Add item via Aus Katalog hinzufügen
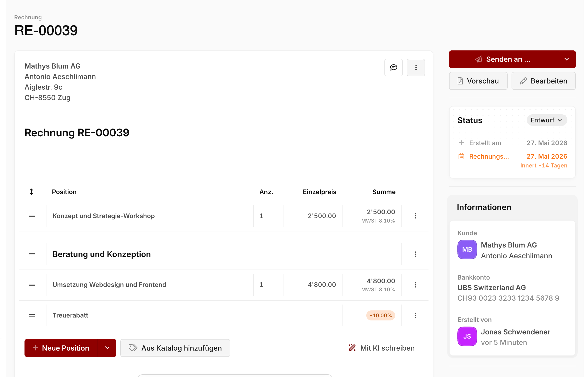The height and width of the screenshot is (377, 588). (175, 348)
